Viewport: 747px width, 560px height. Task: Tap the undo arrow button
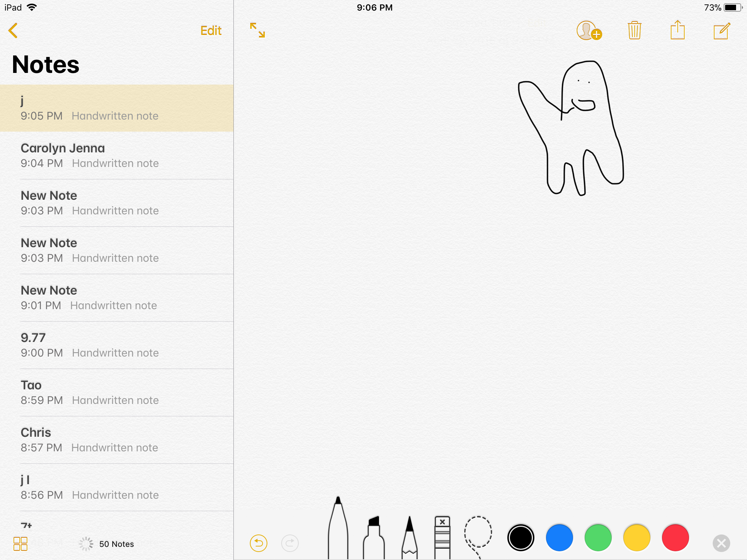[x=258, y=543]
